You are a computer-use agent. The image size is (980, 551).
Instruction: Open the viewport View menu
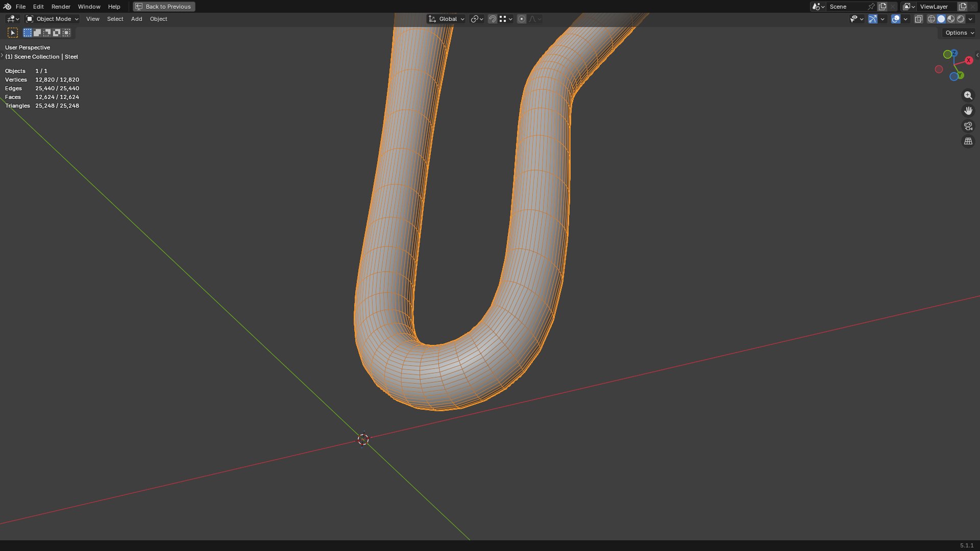tap(92, 19)
